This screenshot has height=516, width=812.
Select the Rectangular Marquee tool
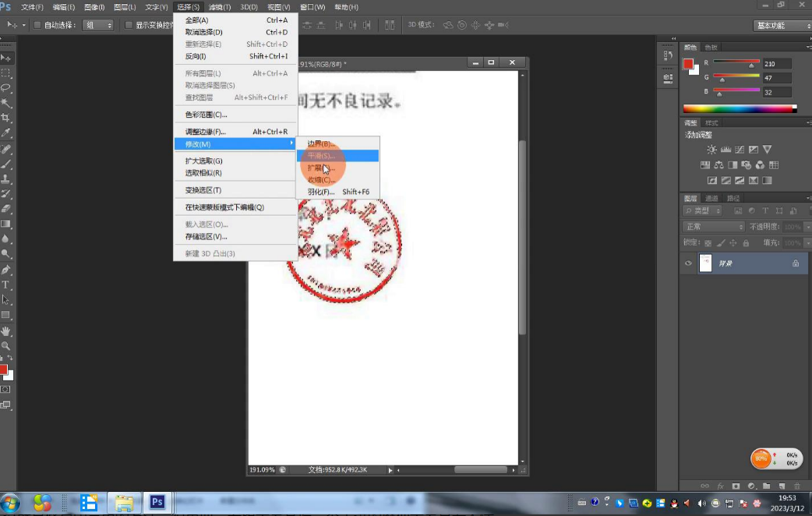click(x=6, y=73)
